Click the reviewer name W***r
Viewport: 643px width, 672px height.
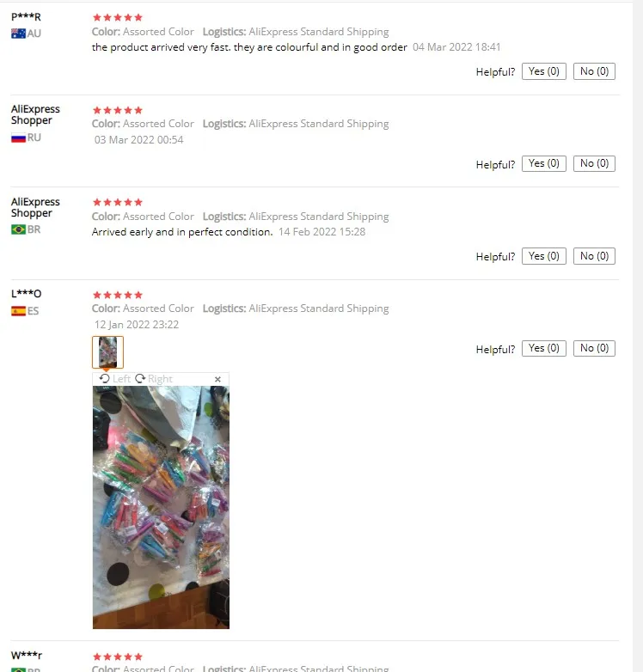27,656
